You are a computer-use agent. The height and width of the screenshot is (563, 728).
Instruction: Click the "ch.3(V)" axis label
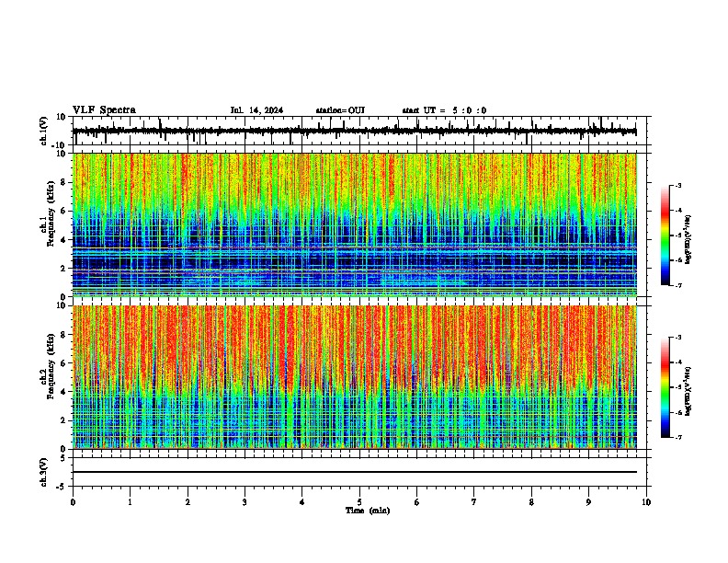point(44,473)
